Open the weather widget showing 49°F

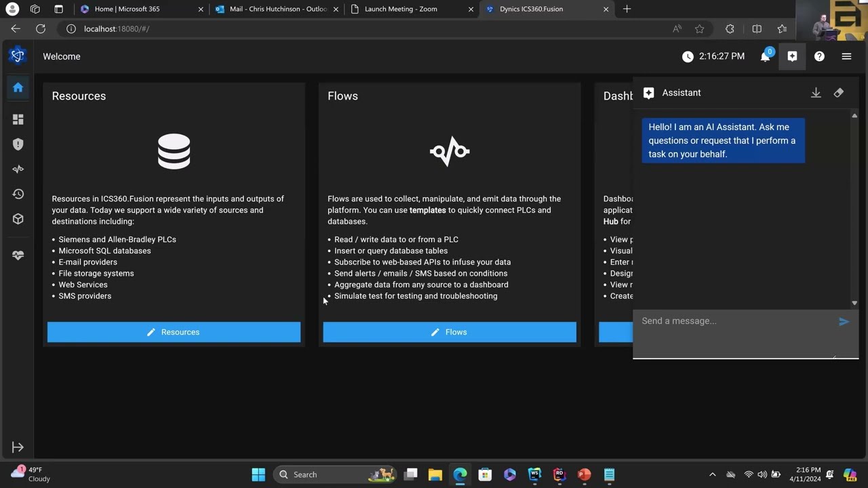tap(31, 474)
